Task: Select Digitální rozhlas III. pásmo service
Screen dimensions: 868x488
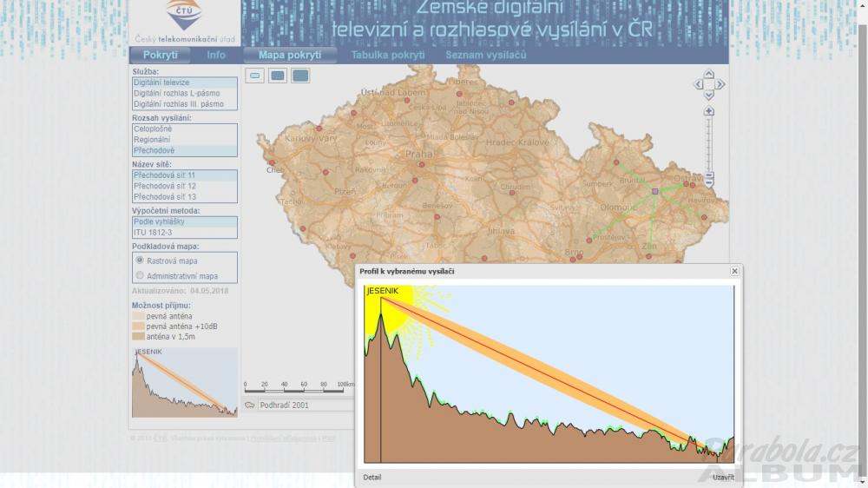Action: (x=184, y=104)
